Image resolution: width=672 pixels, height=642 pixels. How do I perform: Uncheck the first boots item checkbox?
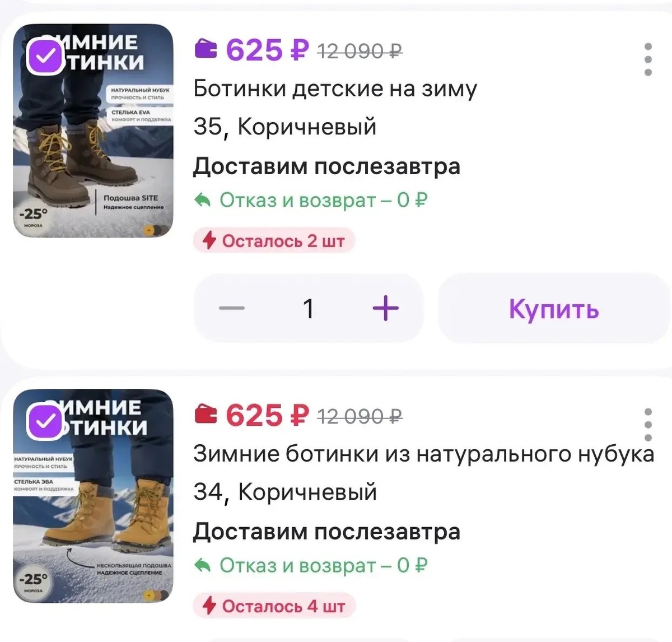click(x=46, y=56)
